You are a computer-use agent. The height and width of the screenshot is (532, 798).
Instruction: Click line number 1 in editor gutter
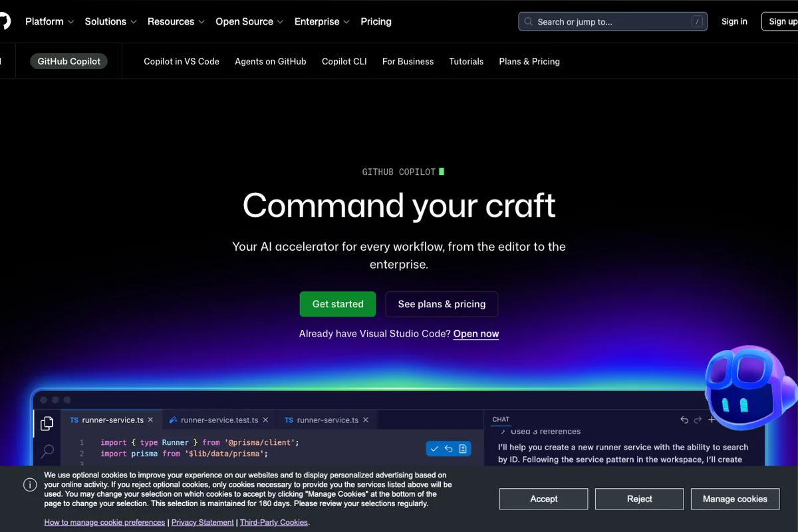point(82,442)
